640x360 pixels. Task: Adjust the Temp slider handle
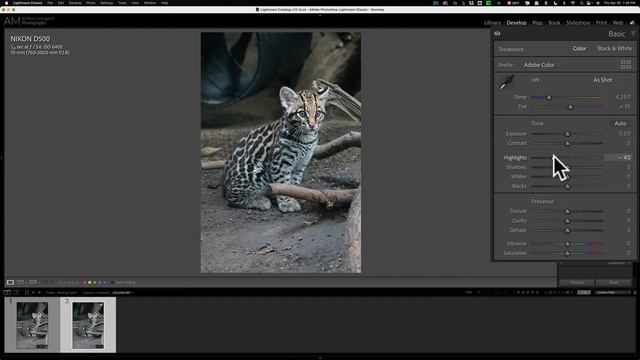[x=549, y=98]
